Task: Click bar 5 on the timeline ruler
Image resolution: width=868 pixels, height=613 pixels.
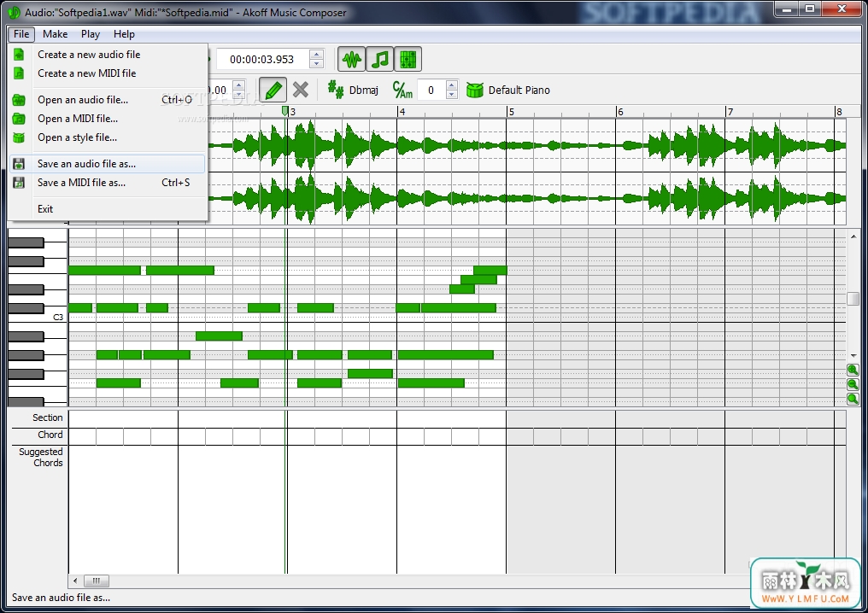Action: coord(512,112)
